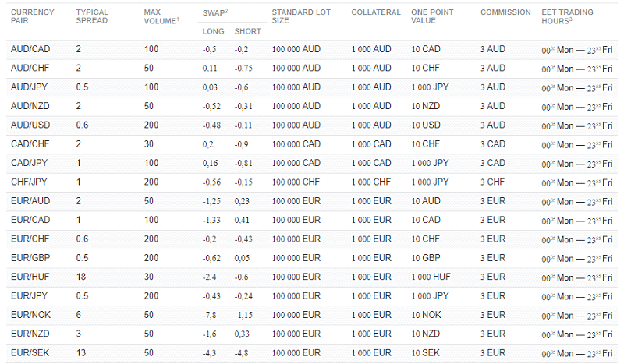Screen dimensions: 624x364
Task: Click the Long swap sub-header
Action: pyautogui.click(x=213, y=31)
